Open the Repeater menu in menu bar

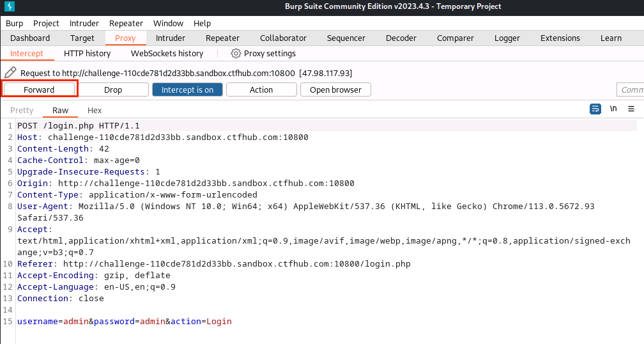pos(126,24)
